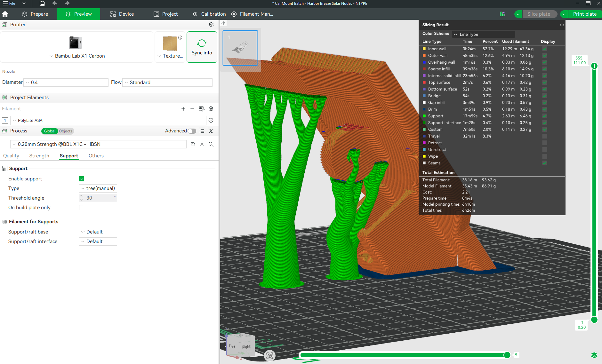Switch to the Prepare tab
This screenshot has width=602, height=364.
(x=35, y=14)
